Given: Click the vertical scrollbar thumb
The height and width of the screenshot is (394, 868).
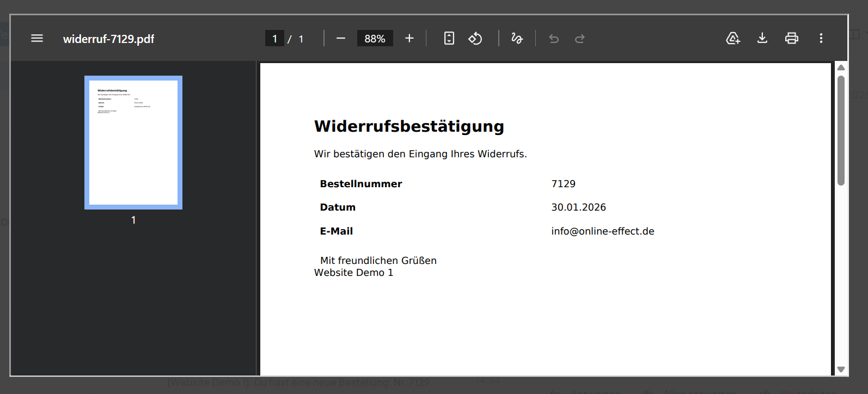Looking at the screenshot, I should 841,131.
